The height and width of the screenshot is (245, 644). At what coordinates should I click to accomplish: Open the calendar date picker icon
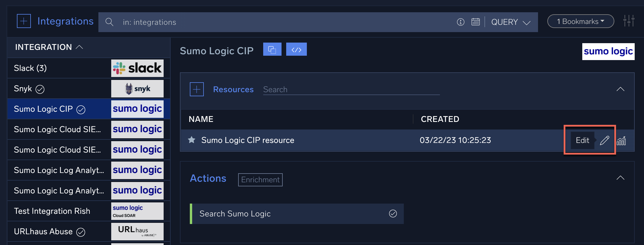[475, 22]
